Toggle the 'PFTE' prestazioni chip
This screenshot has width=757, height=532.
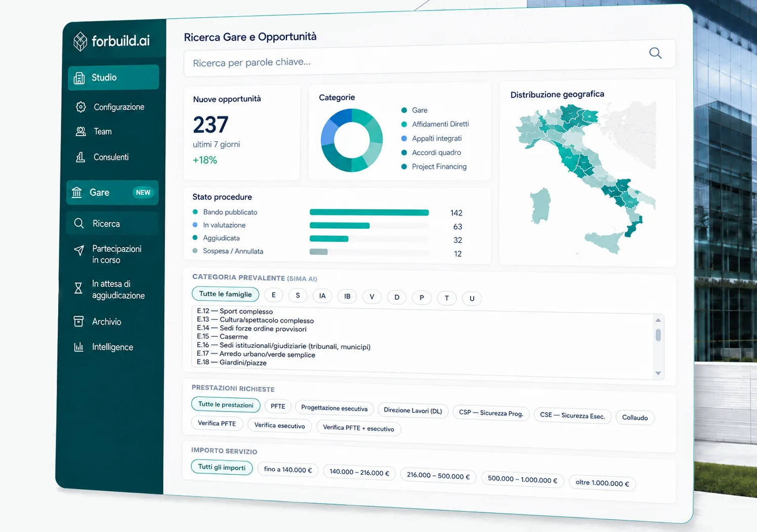pos(278,406)
